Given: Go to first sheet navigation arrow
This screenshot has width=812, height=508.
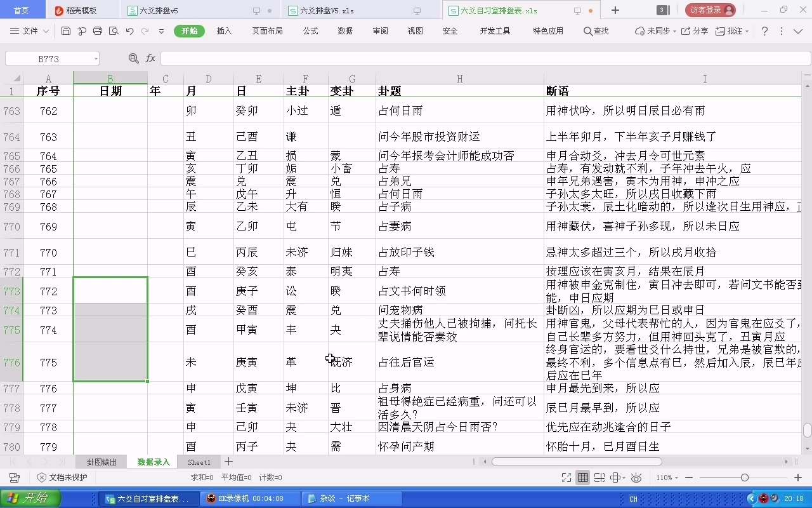Looking at the screenshot, I should (13, 462).
